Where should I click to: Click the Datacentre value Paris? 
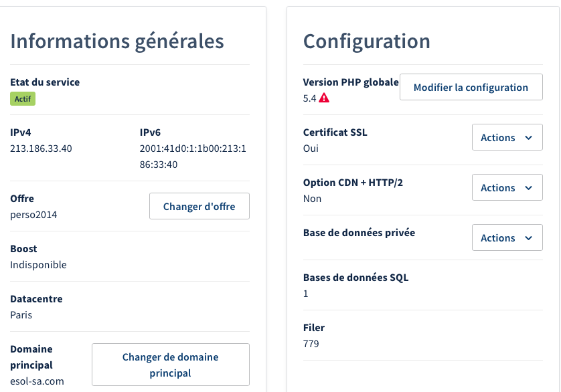pyautogui.click(x=21, y=315)
